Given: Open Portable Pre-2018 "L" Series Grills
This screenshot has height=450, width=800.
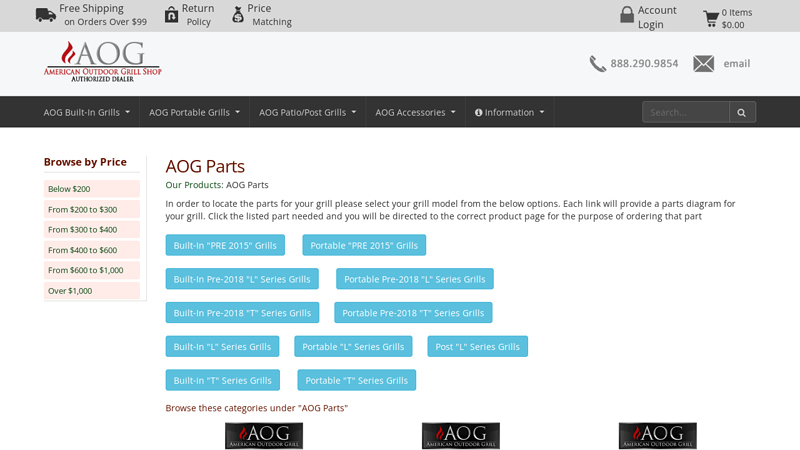Looking at the screenshot, I should tap(415, 279).
